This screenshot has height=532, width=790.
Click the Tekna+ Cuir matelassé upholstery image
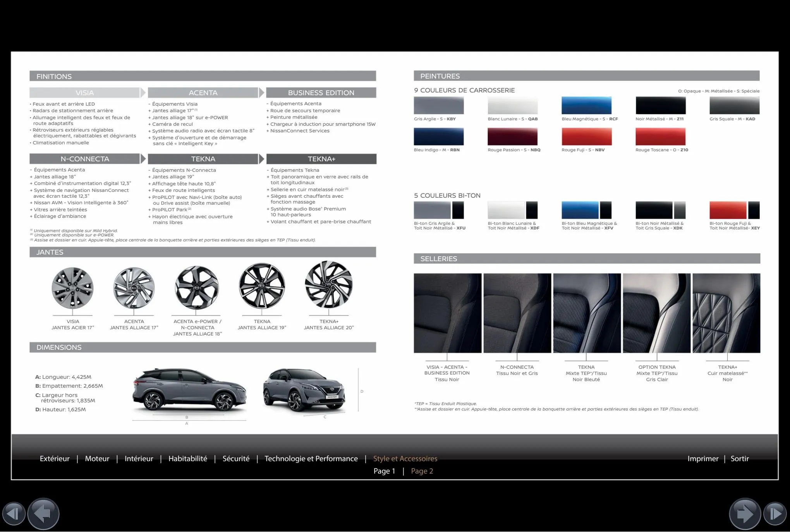point(726,313)
